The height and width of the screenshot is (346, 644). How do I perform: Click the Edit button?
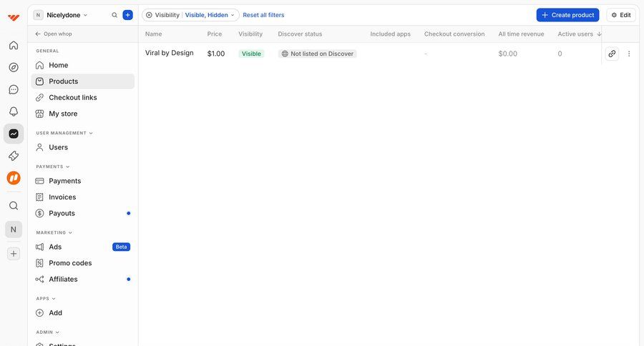point(620,15)
